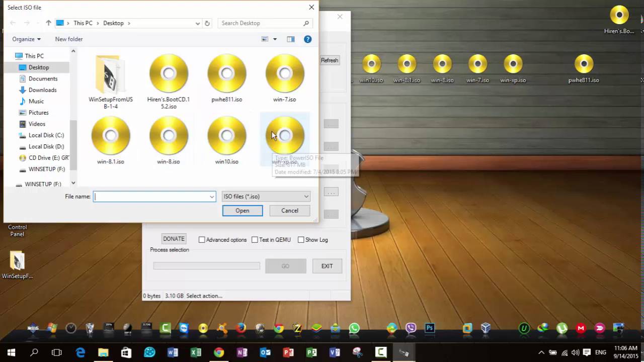This screenshot has height=362, width=644.
Task: Select Videos in the navigation pane
Action: click(x=37, y=124)
